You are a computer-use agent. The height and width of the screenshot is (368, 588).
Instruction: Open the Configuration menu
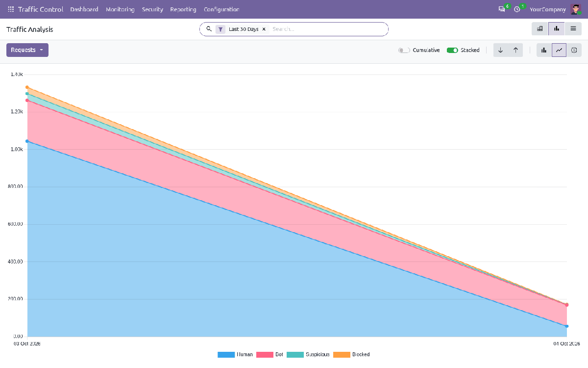coord(221,9)
